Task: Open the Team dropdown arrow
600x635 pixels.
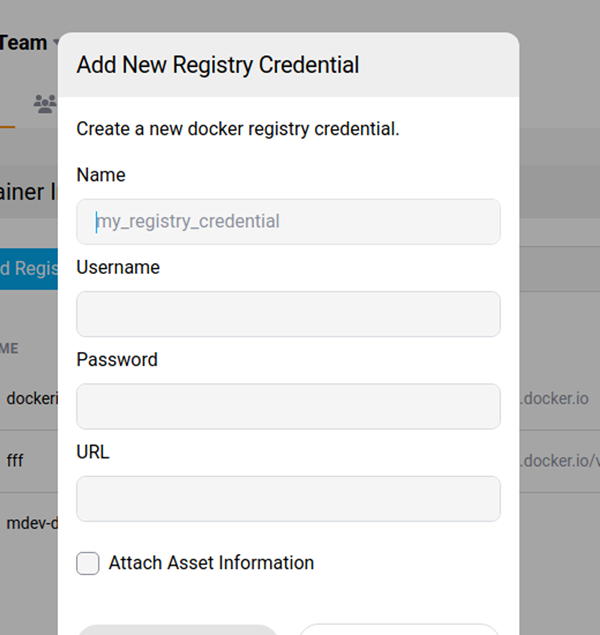Action: [56, 43]
